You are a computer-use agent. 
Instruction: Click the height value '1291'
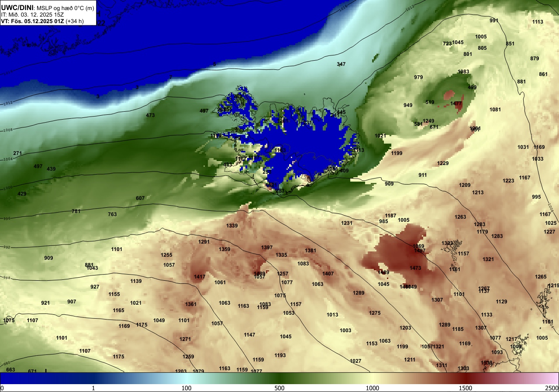[x=204, y=242]
